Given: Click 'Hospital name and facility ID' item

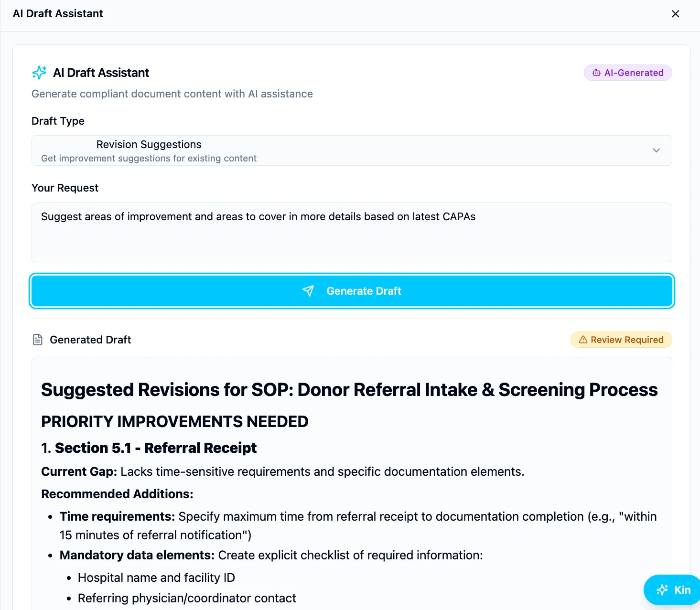Looking at the screenshot, I should pyautogui.click(x=156, y=578).
